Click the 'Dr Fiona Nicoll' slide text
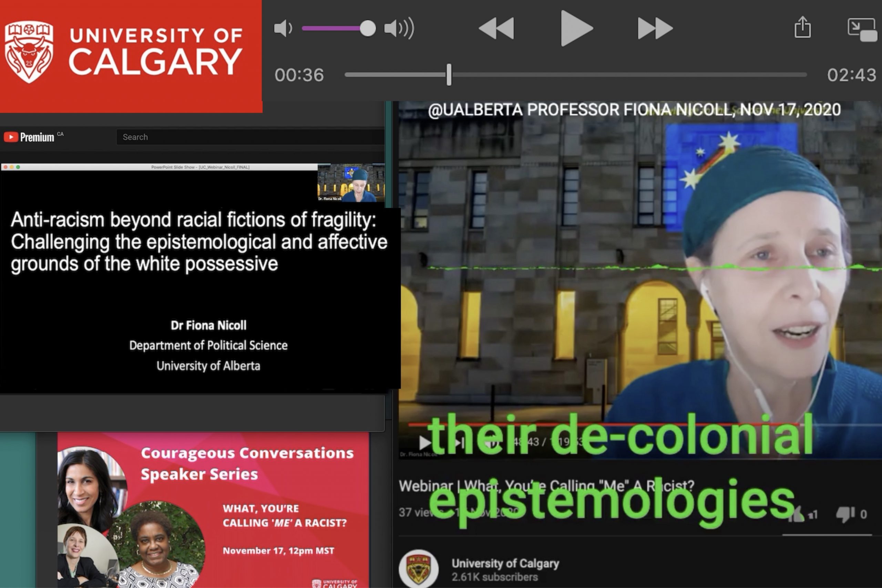Image resolution: width=882 pixels, height=588 pixels. click(x=208, y=325)
